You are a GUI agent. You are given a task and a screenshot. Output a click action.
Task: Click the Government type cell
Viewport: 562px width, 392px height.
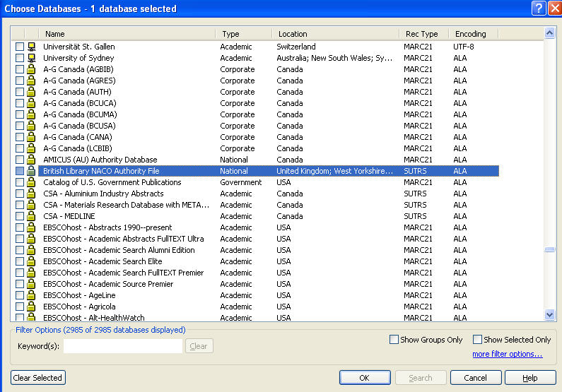pyautogui.click(x=240, y=182)
